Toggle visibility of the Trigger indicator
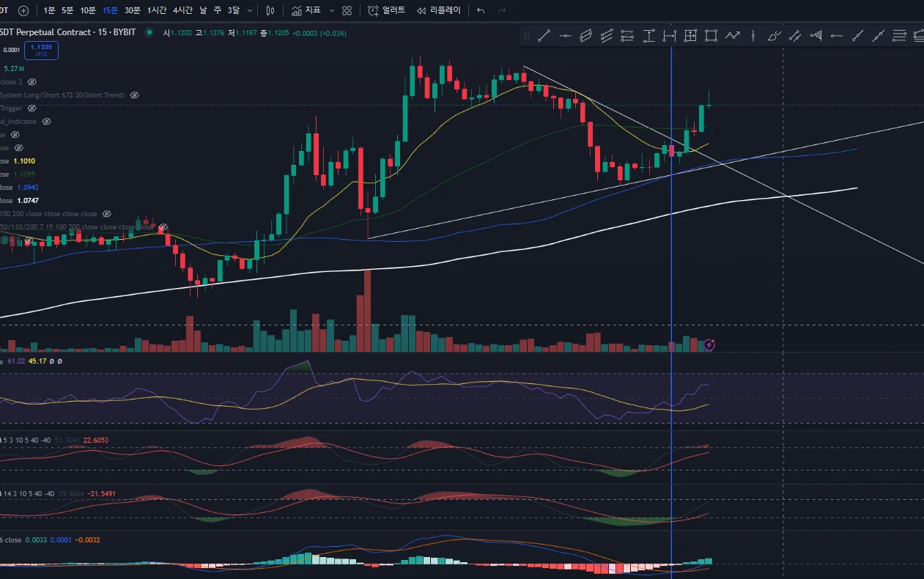Viewport: 924px width, 579px height. point(32,108)
